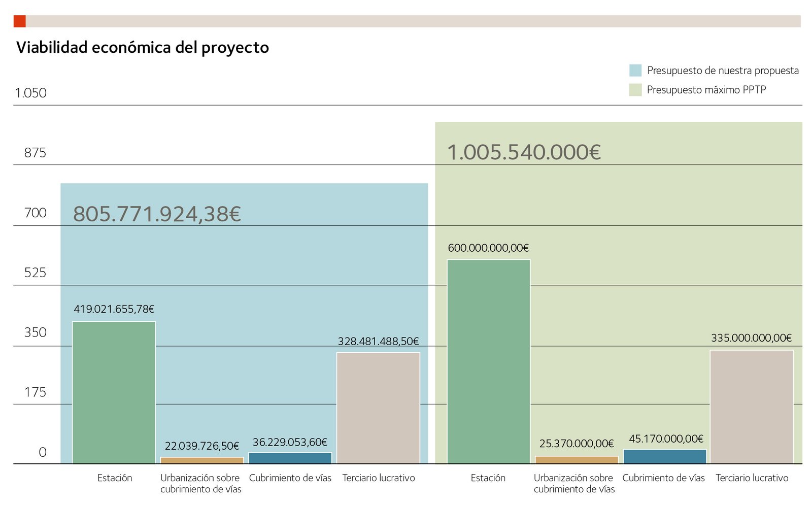Select the orange Urbanización bar valued 25.370.000,00€
This screenshot has height=505, width=812.
(577, 460)
